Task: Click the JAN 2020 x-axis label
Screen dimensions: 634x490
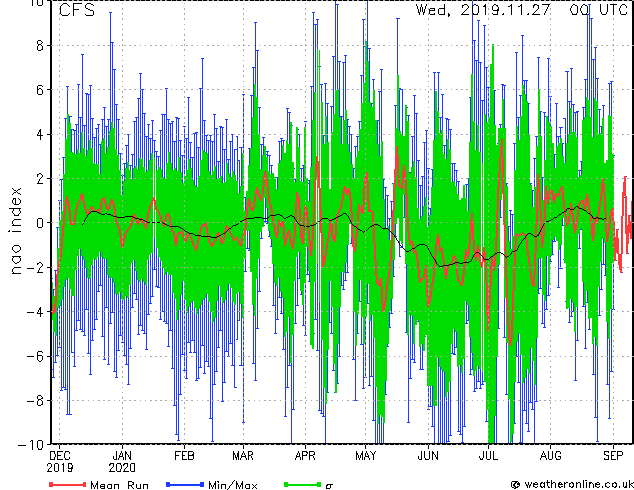Action: pos(122,462)
